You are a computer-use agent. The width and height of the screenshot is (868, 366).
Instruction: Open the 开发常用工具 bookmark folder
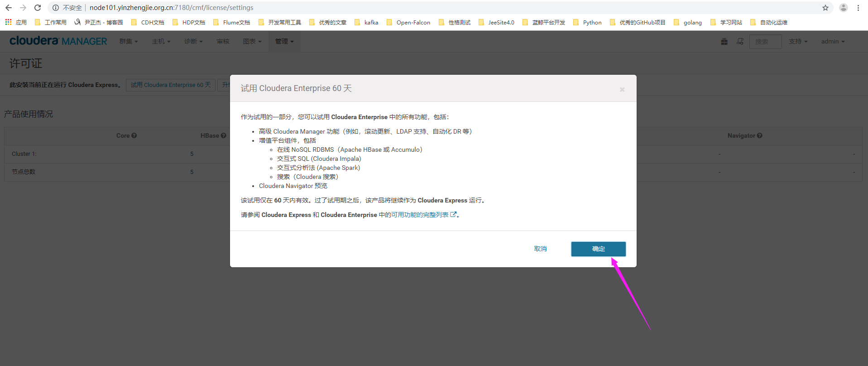(x=279, y=22)
